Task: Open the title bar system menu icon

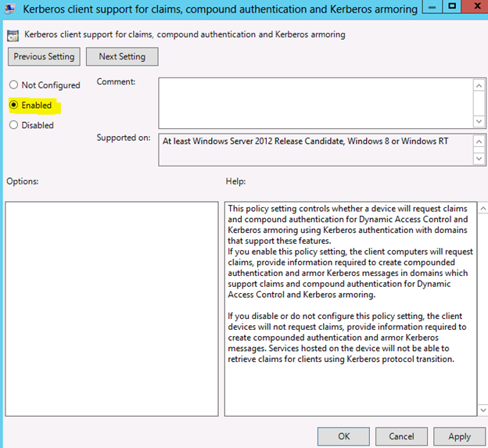Action: point(9,9)
